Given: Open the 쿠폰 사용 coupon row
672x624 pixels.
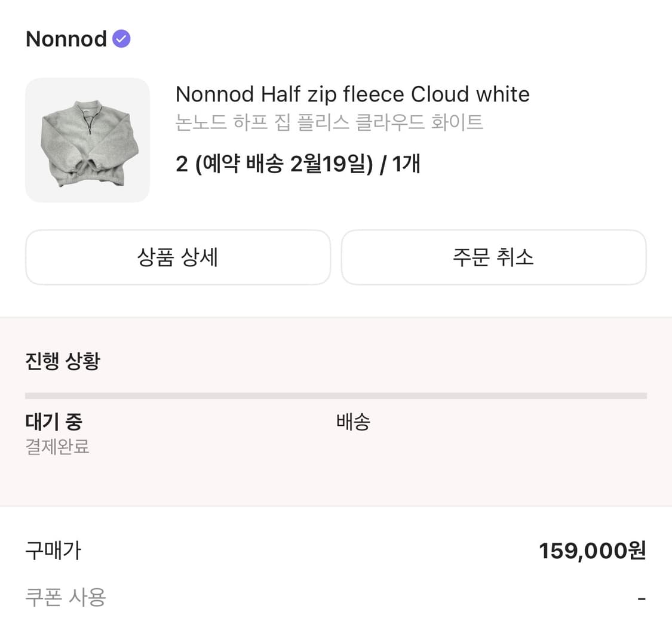Looking at the screenshot, I should 65,598.
